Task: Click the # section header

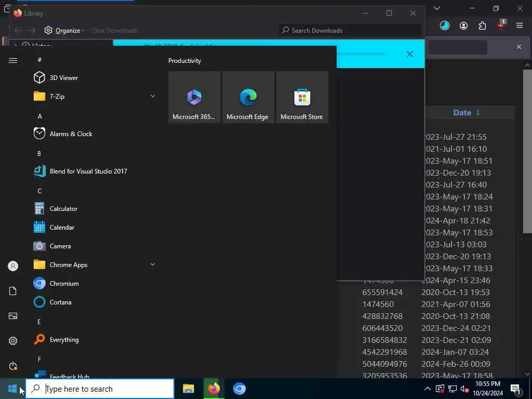Action: (x=39, y=60)
